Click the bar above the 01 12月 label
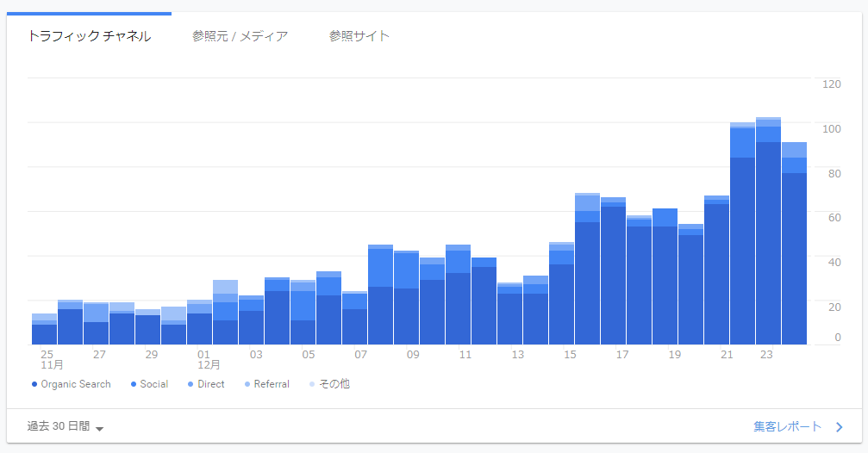Image resolution: width=868 pixels, height=453 pixels. (x=199, y=322)
